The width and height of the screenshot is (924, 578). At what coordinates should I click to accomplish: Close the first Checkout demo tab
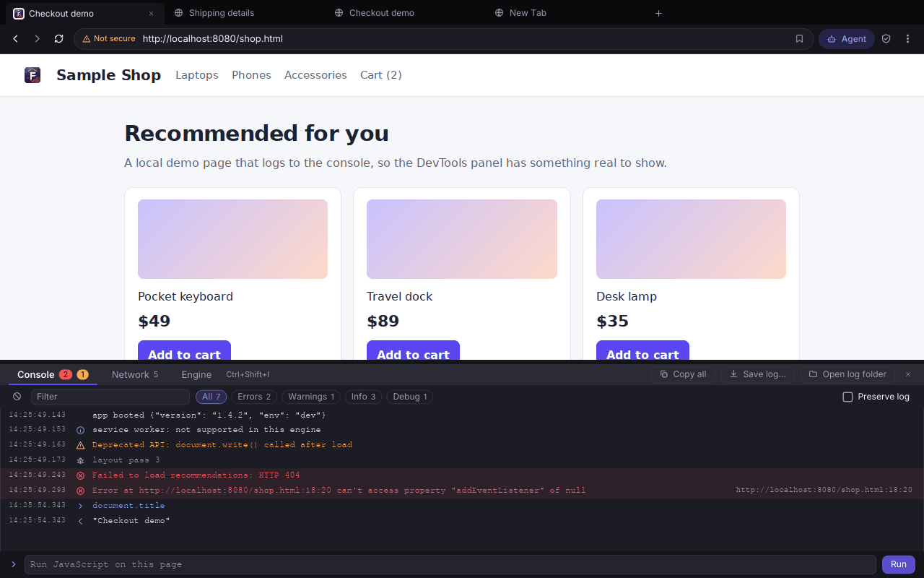click(151, 13)
